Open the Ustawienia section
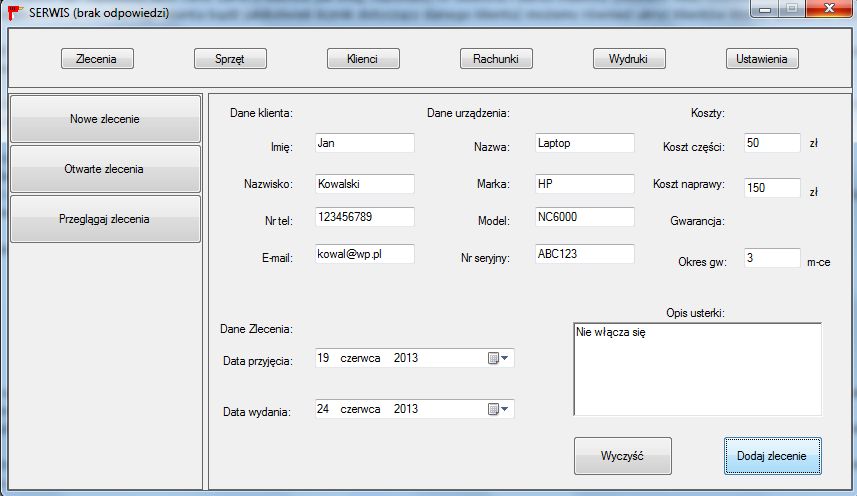 click(762, 58)
